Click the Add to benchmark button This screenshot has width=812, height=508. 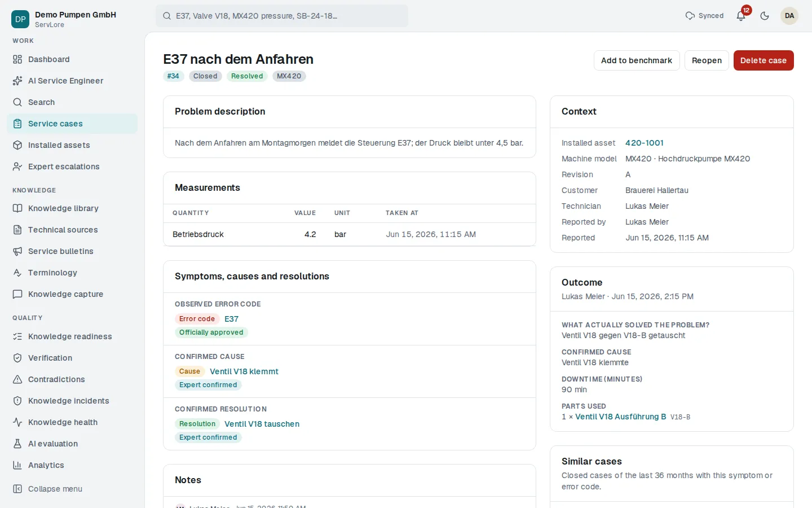click(x=637, y=60)
